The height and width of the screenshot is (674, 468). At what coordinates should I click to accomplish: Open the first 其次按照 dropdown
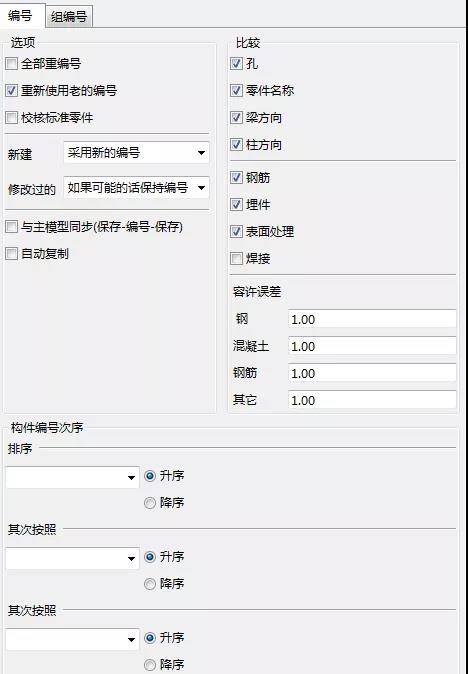click(x=73, y=558)
